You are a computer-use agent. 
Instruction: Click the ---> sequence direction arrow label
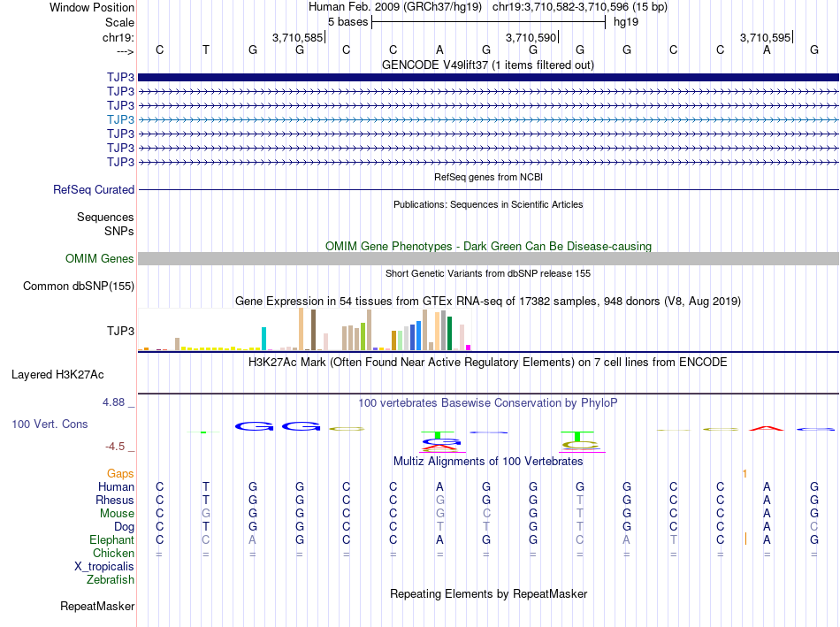[126, 51]
